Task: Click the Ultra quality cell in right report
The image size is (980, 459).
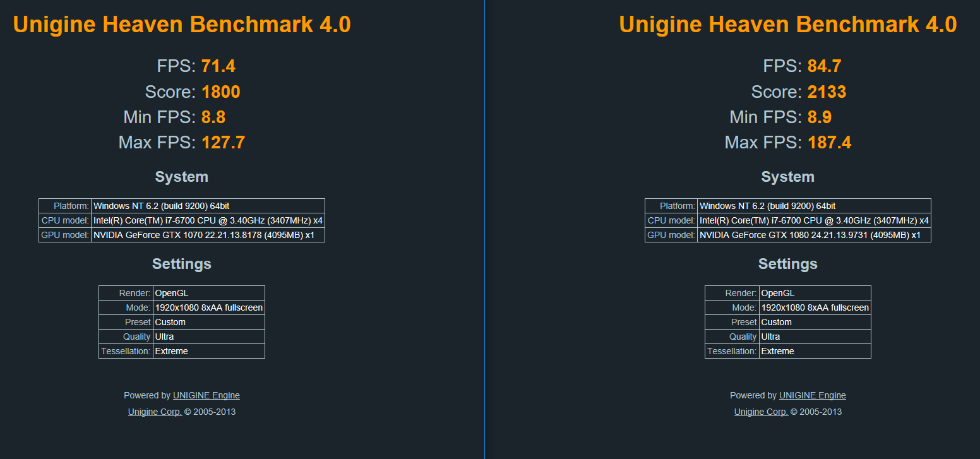Action: tap(815, 337)
